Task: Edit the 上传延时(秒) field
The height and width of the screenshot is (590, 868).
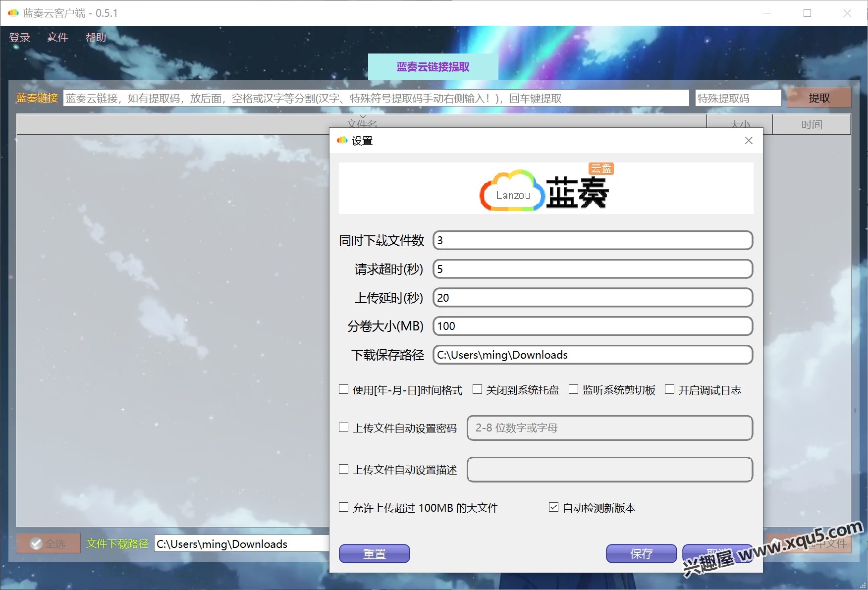Action: click(593, 298)
